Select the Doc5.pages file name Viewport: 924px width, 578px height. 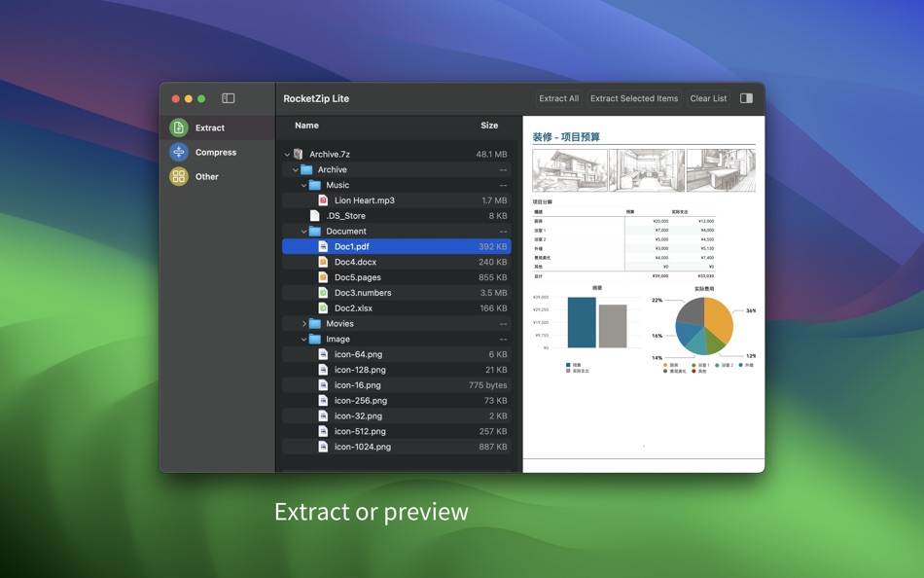coord(358,277)
